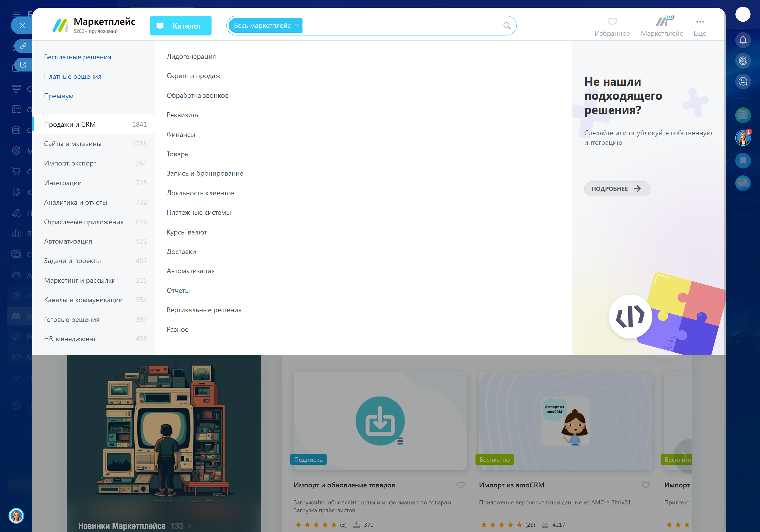Click the search magnifier icon
Screen dimensions: 760x532
point(506,26)
